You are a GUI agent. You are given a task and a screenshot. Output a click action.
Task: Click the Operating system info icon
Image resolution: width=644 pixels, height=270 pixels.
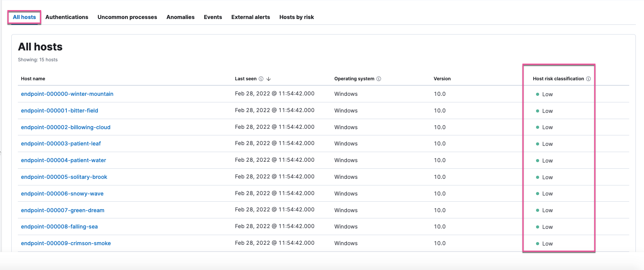pos(379,79)
